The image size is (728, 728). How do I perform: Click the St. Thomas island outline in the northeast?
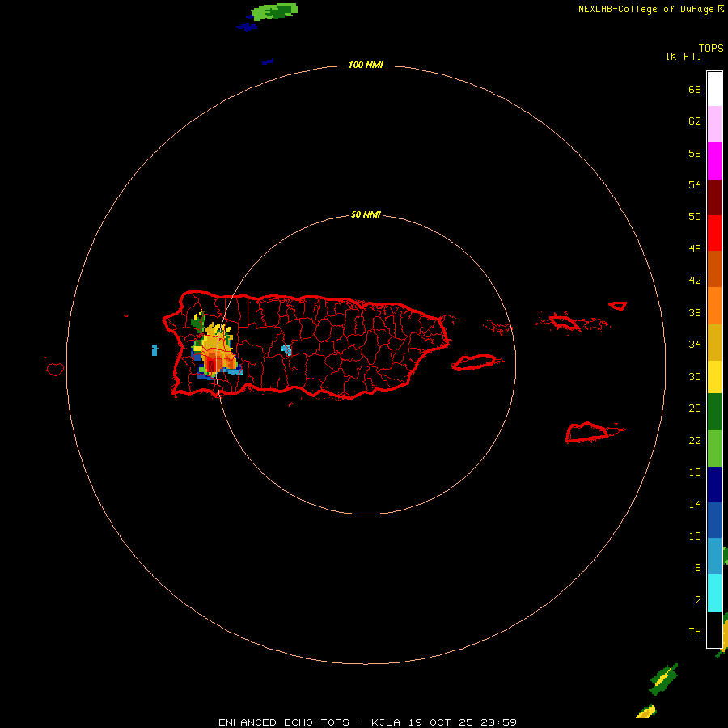click(564, 322)
